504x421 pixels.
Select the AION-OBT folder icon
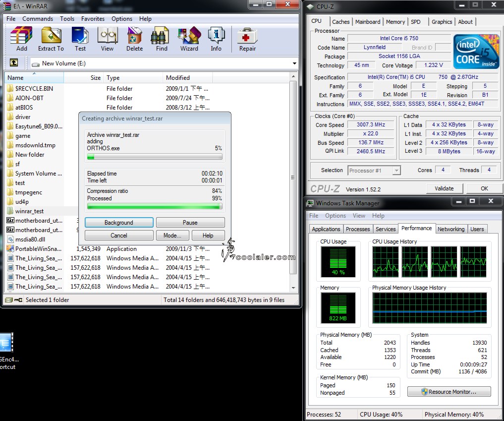(x=10, y=98)
